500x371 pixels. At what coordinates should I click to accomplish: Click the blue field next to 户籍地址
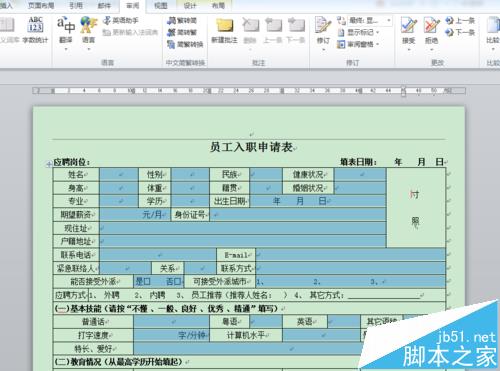point(243,241)
